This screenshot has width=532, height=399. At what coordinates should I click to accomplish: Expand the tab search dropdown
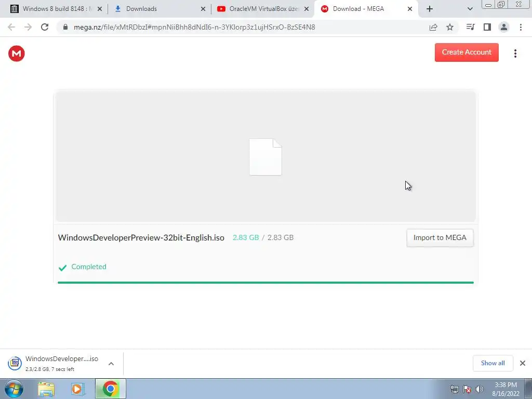coord(470,9)
